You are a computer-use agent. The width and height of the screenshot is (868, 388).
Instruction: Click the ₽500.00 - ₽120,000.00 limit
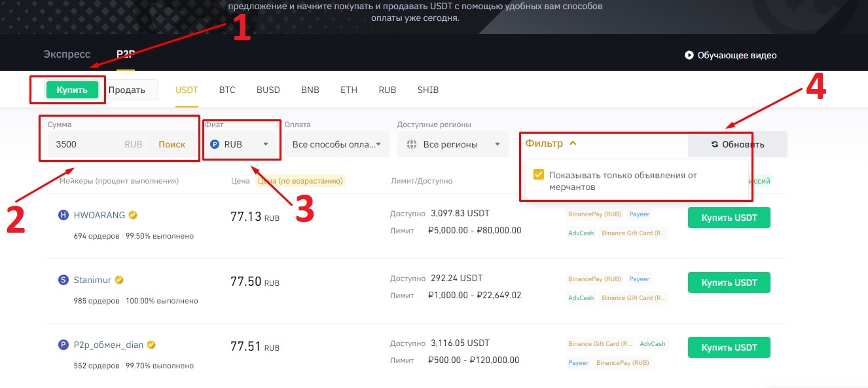pyautogui.click(x=474, y=360)
